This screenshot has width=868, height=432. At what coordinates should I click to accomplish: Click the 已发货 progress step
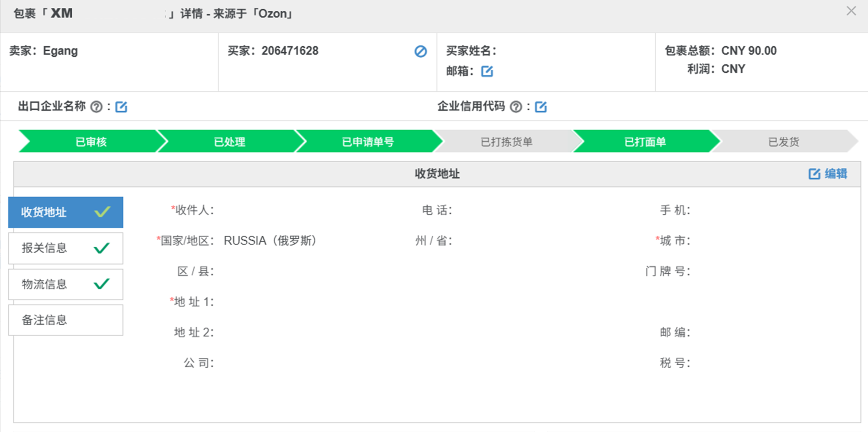[x=783, y=142]
